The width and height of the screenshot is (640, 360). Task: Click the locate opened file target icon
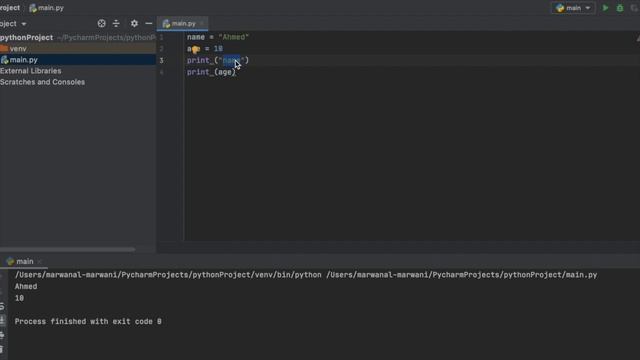tap(102, 24)
